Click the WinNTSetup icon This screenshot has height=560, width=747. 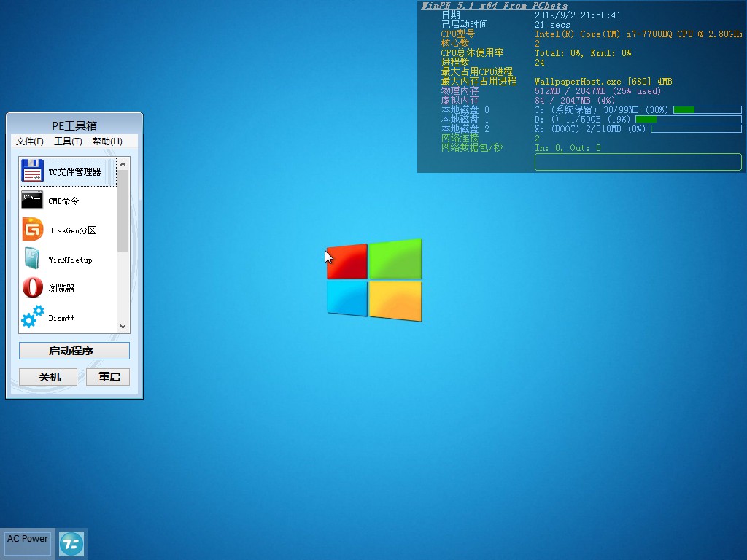[33, 259]
